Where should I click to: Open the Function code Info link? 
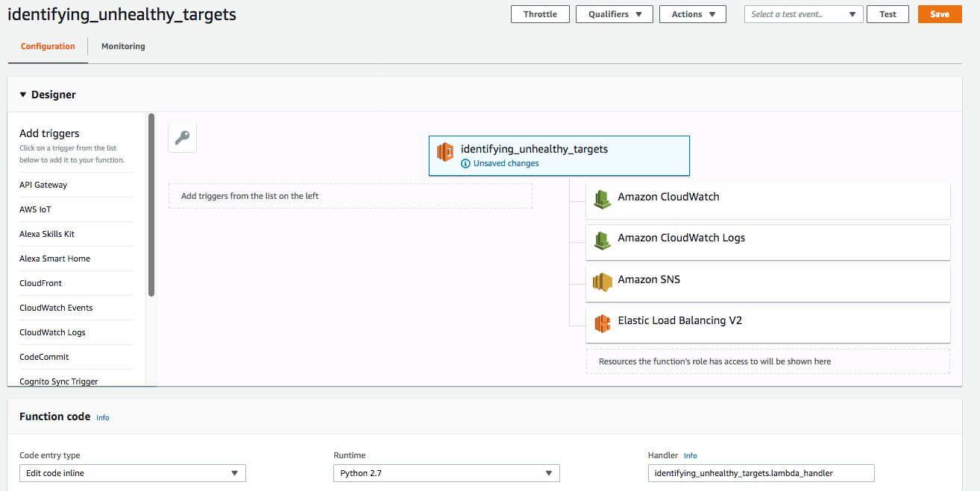coord(103,418)
